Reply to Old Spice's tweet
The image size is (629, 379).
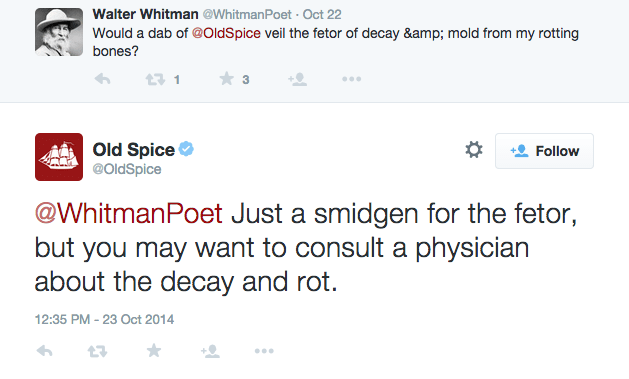(45, 351)
